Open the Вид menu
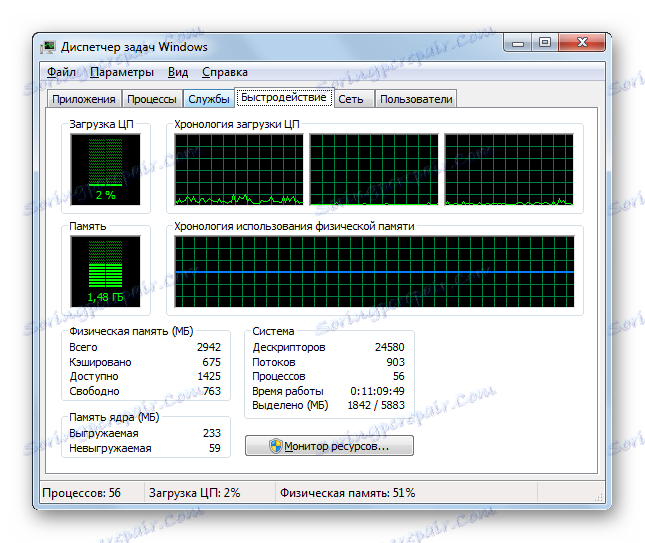 [178, 72]
